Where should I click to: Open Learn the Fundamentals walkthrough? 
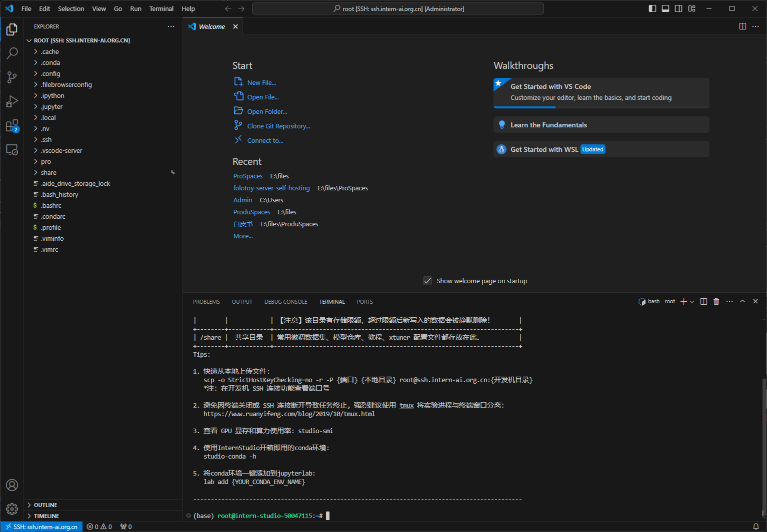pos(601,125)
